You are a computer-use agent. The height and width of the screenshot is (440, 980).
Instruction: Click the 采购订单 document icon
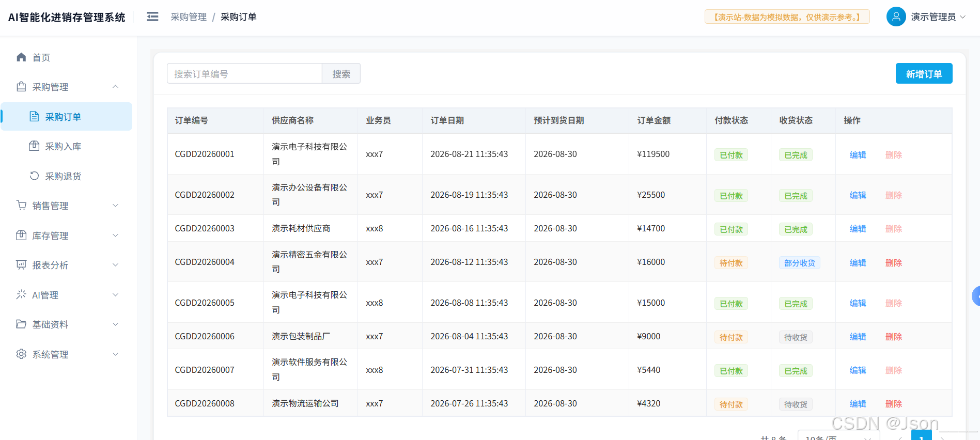[34, 117]
